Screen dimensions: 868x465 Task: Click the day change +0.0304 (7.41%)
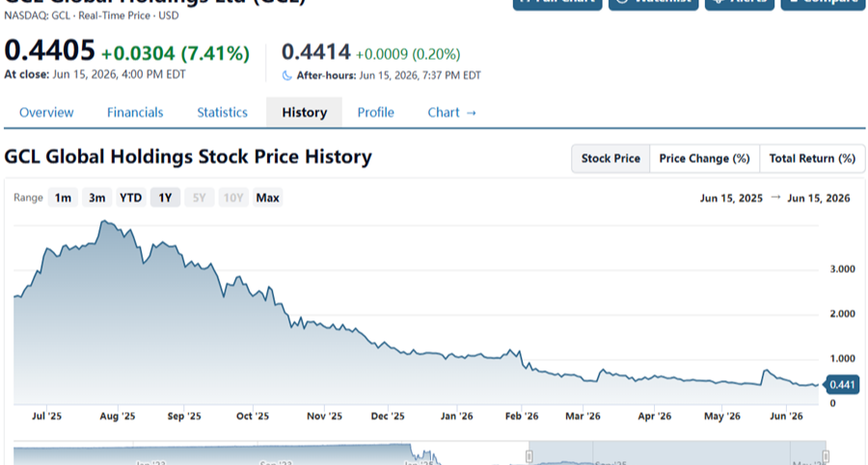pos(176,53)
